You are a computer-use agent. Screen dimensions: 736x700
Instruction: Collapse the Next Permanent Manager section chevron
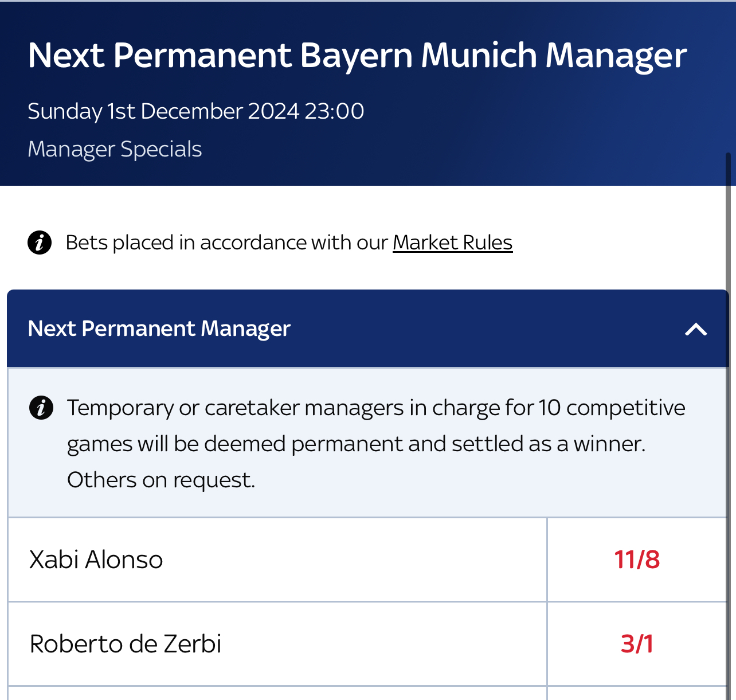(696, 329)
